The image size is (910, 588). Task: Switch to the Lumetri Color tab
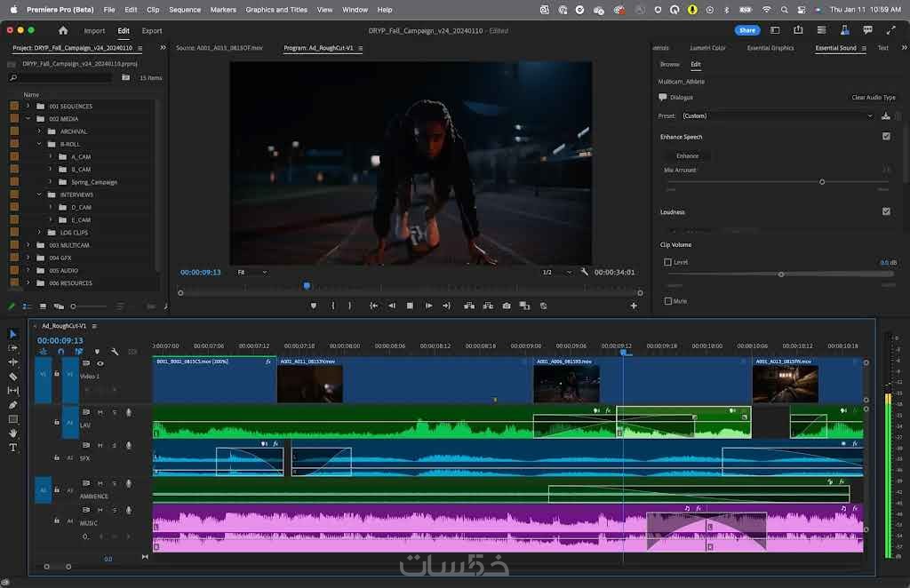[x=707, y=48]
